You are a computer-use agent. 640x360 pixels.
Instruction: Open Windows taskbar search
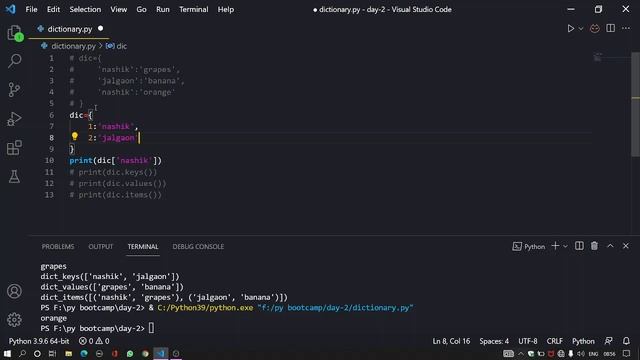pos(22,353)
